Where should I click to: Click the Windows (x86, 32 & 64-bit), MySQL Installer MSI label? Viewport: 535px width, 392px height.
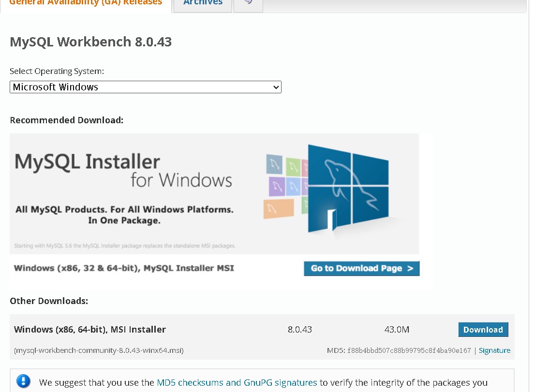124,268
